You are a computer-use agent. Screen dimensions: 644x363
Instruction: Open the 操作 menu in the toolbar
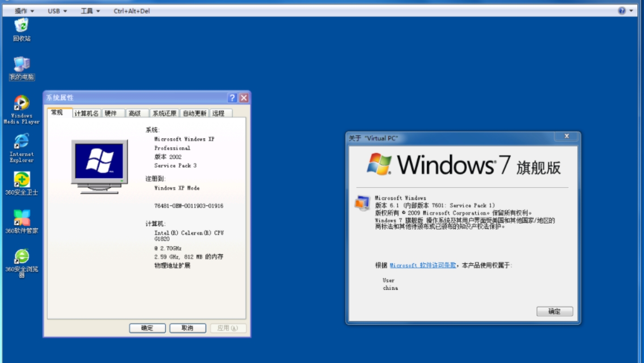click(x=25, y=11)
